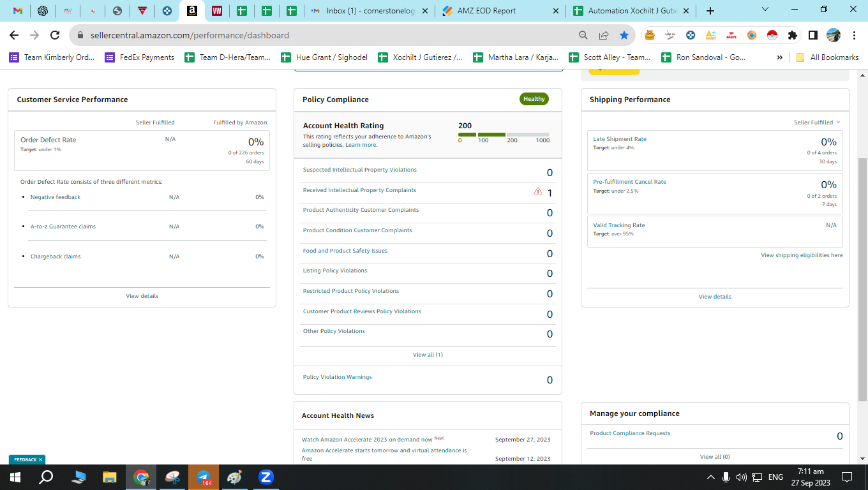
Task: Open the Negative feedback metric
Action: pos(56,197)
